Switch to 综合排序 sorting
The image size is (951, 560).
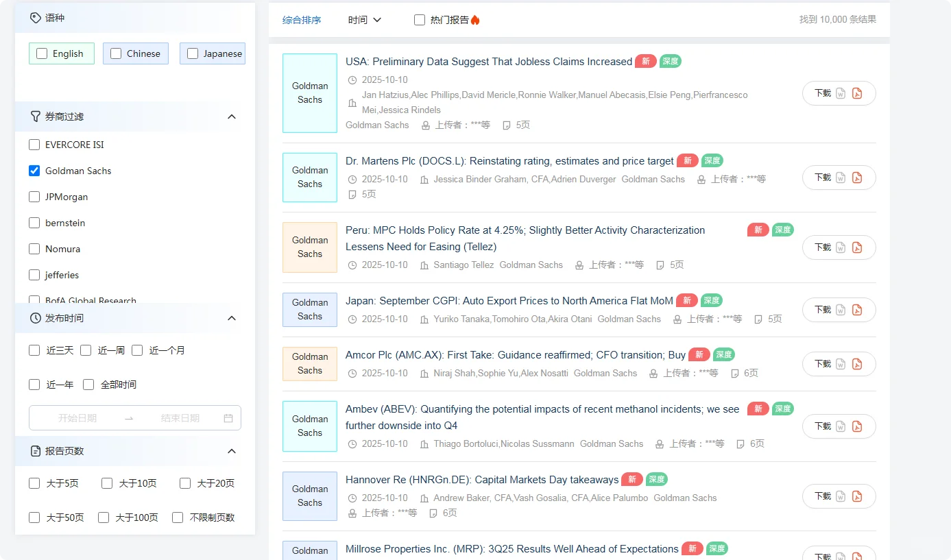point(302,20)
